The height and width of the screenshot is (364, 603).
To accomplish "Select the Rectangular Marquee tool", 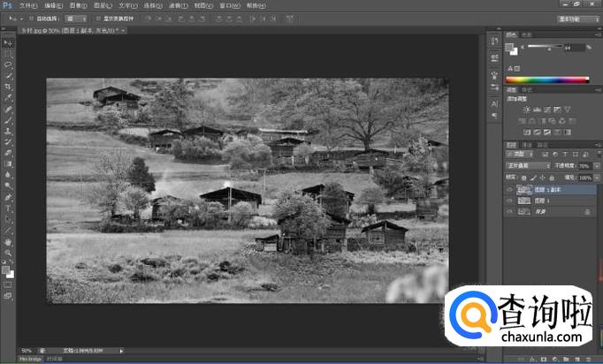I will [8, 54].
